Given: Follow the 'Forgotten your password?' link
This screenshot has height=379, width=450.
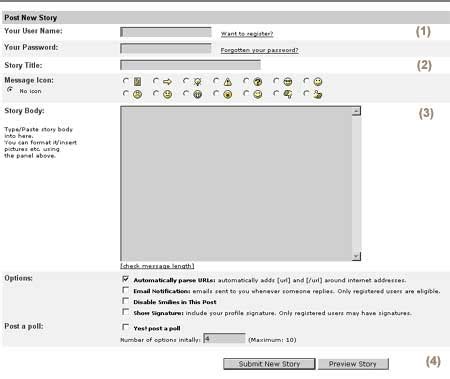Looking at the screenshot, I should [x=259, y=50].
